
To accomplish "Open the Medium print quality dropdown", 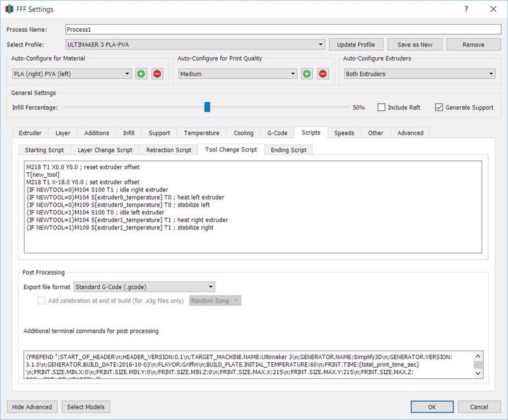I will 237,74.
